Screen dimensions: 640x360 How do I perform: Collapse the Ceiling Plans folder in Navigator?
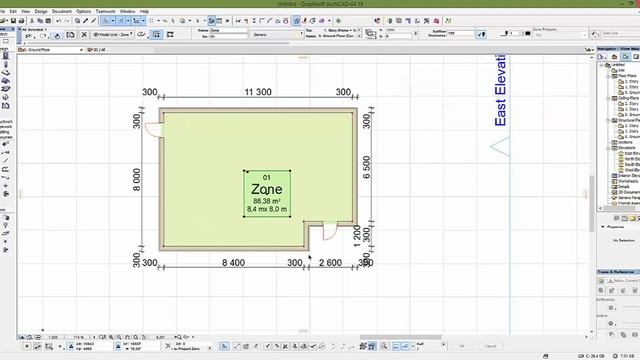coord(608,98)
